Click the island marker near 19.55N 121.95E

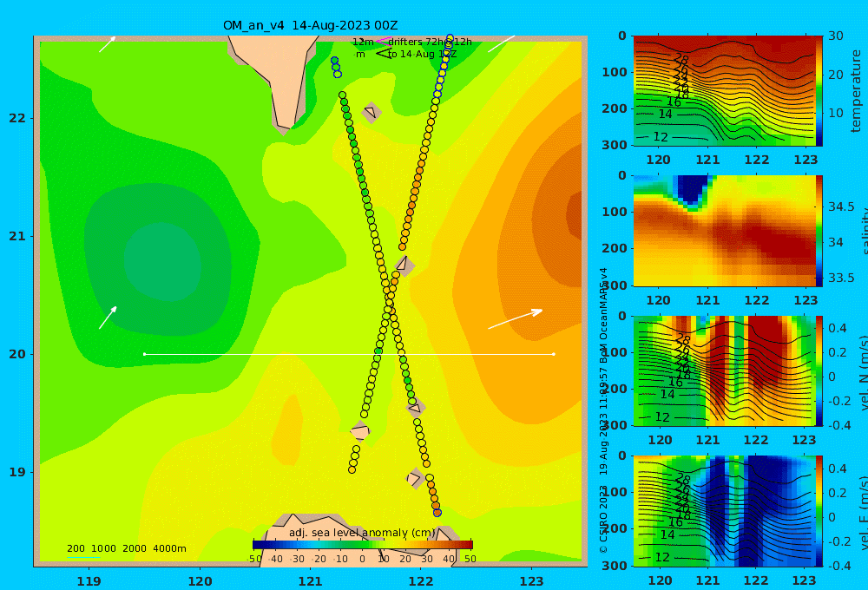415,408
